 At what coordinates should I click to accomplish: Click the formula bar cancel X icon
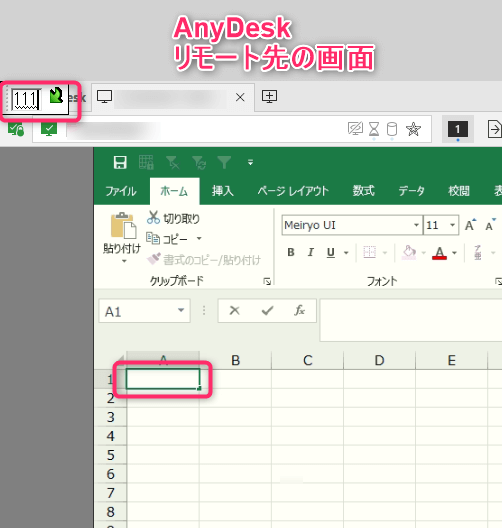click(x=235, y=310)
